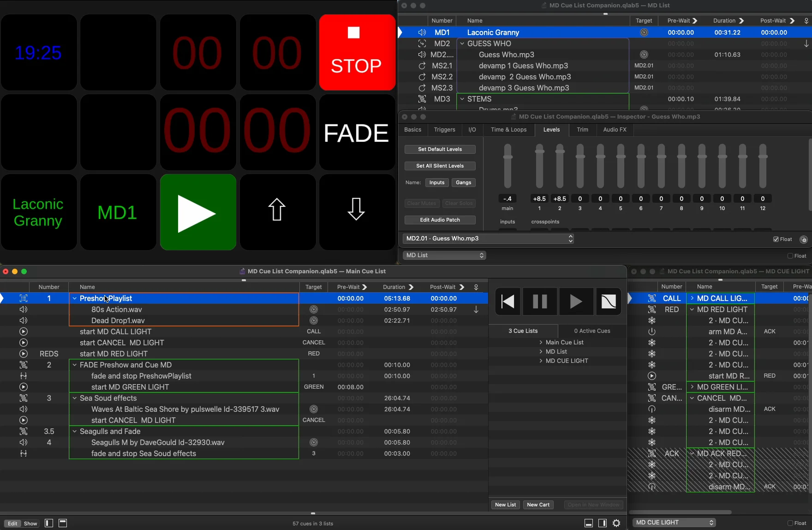Toggle the Float checkbox in Inspector

776,239
